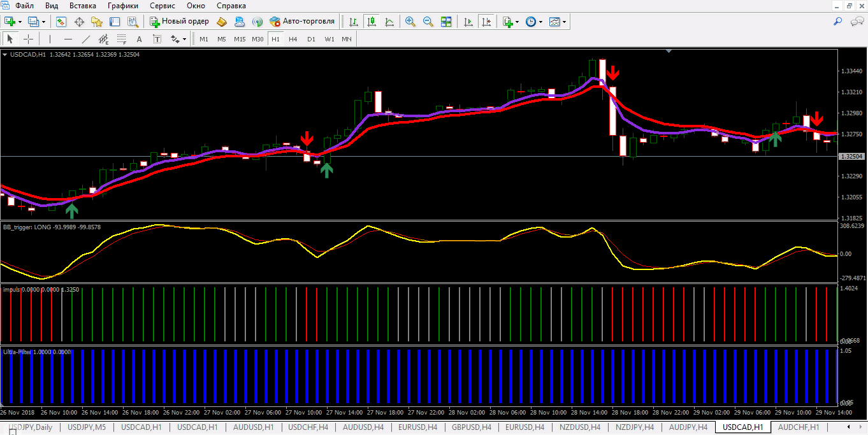Open the Data Window crosshair icon
This screenshot has width=868, height=435.
pyautogui.click(x=80, y=22)
